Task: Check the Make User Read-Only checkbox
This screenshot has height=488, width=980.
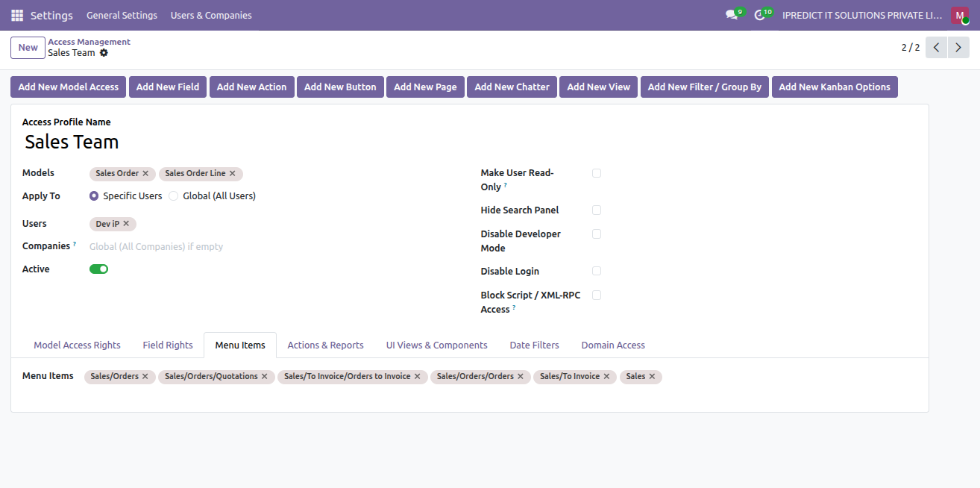Action: point(597,173)
